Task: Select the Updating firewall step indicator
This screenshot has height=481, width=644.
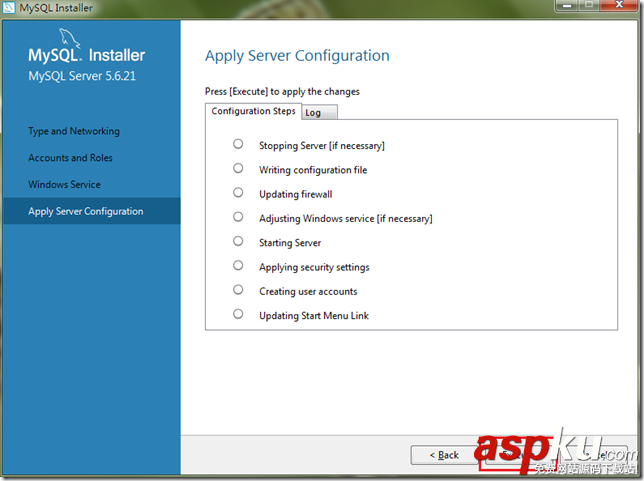Action: pyautogui.click(x=238, y=192)
